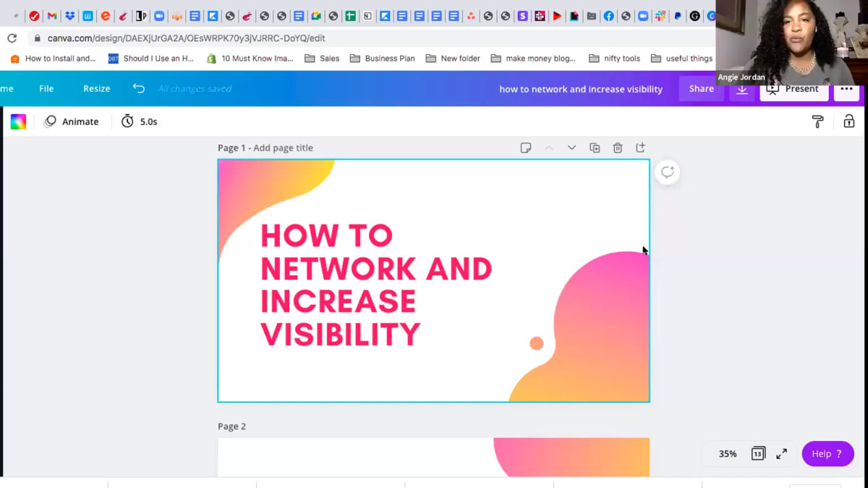868x488 pixels.
Task: Select the copy style paint roller
Action: (x=817, y=121)
